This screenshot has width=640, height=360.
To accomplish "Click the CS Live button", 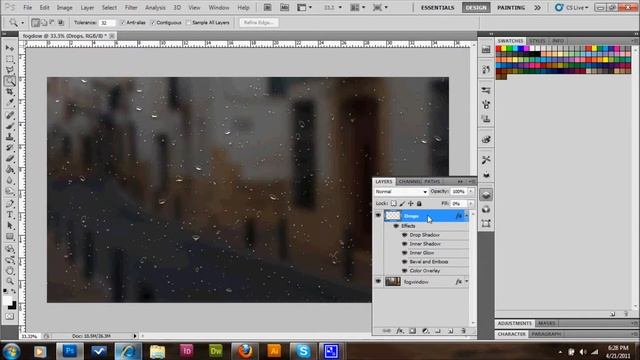I will 572,7.
